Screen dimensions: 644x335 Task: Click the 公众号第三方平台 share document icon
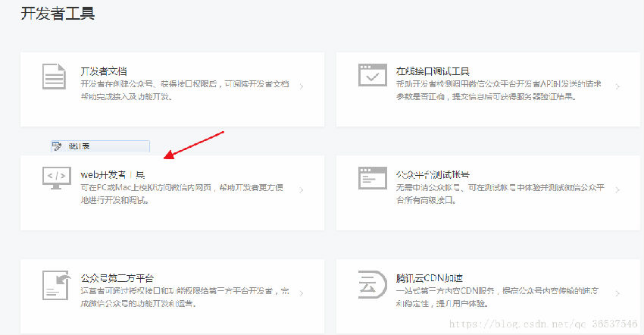(x=56, y=283)
